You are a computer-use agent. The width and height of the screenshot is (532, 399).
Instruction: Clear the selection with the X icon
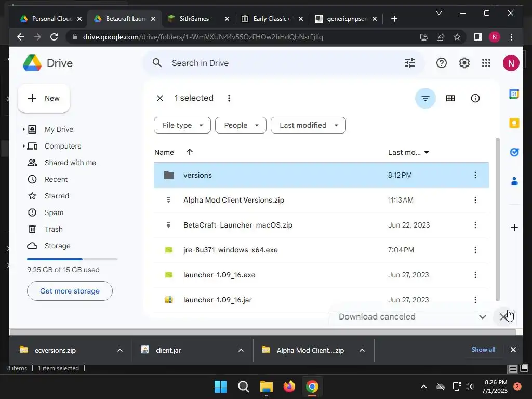click(x=160, y=98)
